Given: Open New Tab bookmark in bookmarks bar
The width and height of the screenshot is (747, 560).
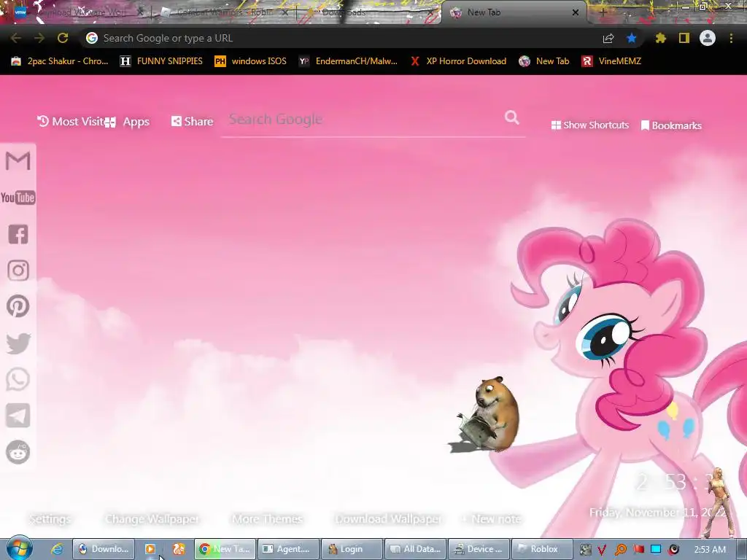Looking at the screenshot, I should coord(544,61).
